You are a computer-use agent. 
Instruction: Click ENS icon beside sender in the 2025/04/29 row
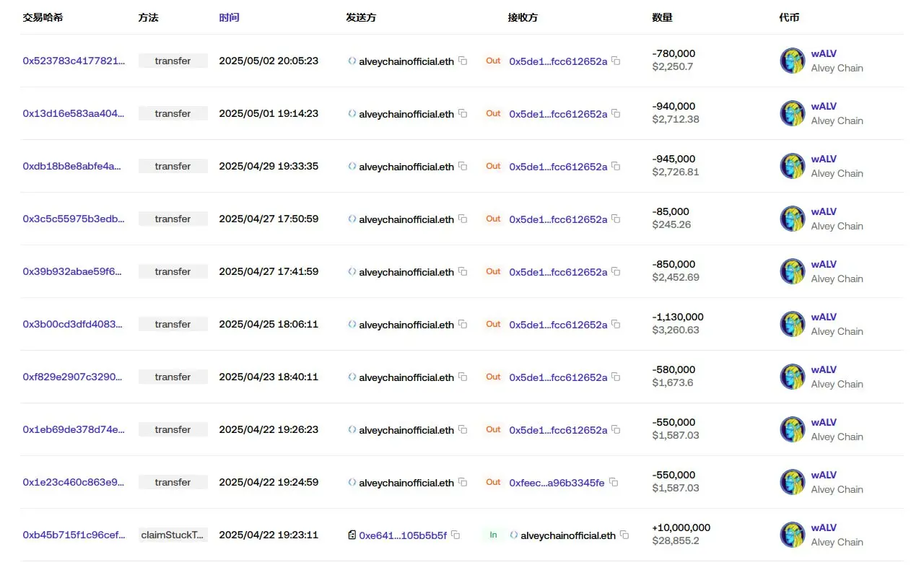pos(352,167)
